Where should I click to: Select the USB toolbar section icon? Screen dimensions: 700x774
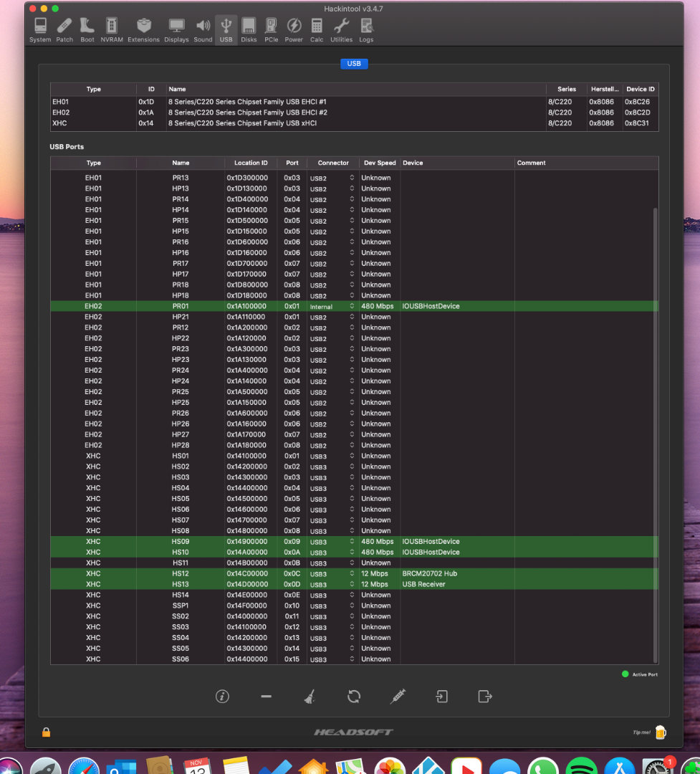pos(226,30)
